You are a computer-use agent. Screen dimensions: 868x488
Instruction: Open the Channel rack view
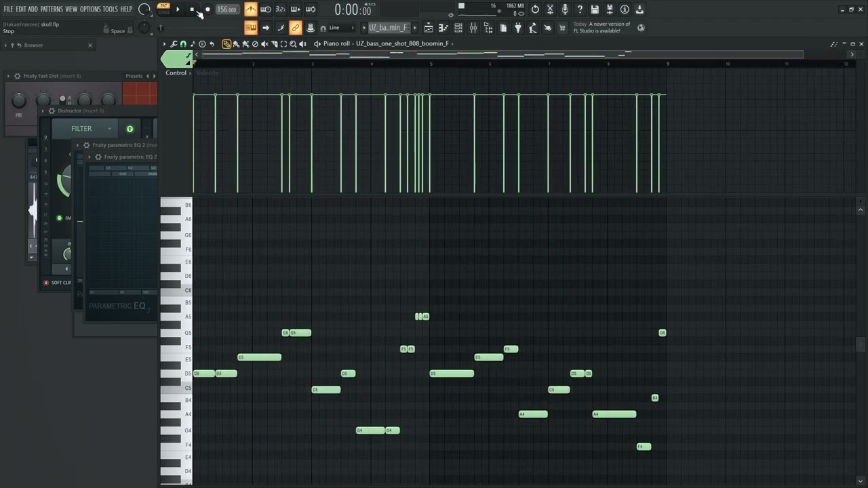[458, 28]
